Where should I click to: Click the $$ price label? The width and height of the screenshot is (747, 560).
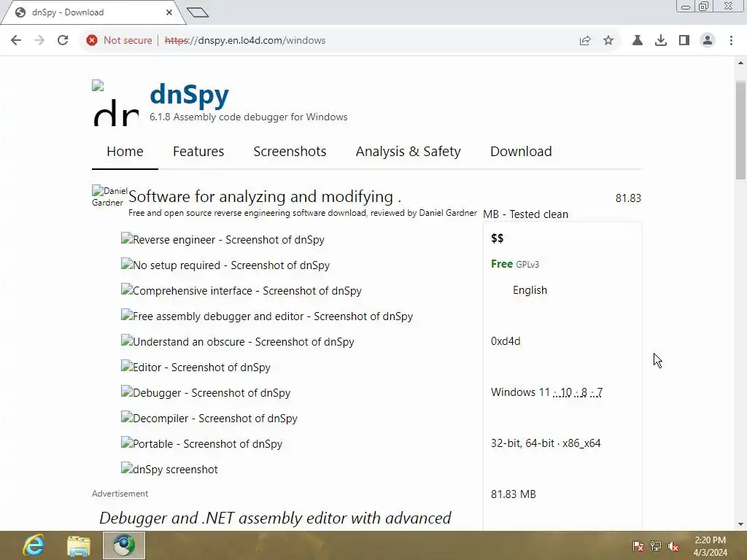498,238
